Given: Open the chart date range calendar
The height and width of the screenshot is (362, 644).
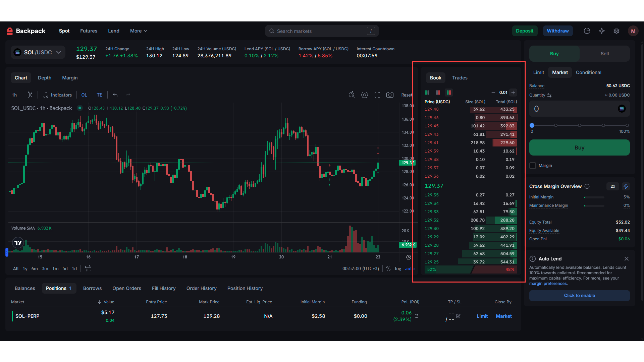Looking at the screenshot, I should pyautogui.click(x=88, y=268).
